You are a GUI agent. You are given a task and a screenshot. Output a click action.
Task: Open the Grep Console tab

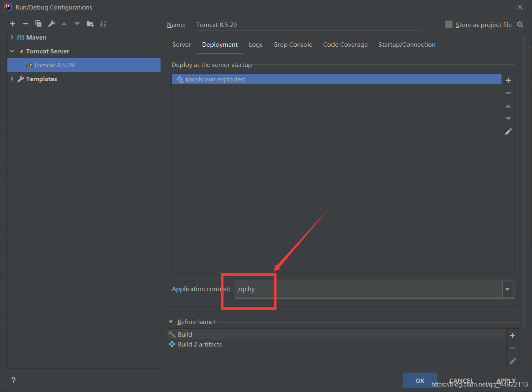pos(293,45)
